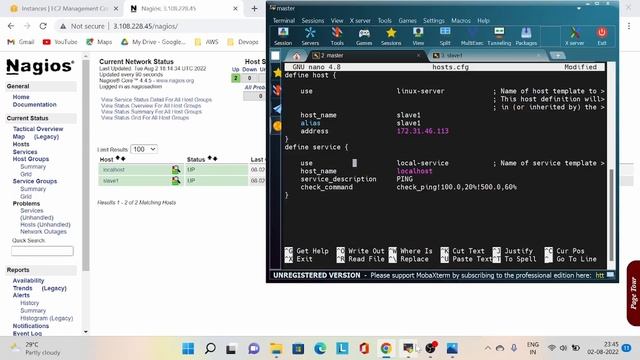
Task: Open File Explorer from taskbar
Action: (x=276, y=348)
